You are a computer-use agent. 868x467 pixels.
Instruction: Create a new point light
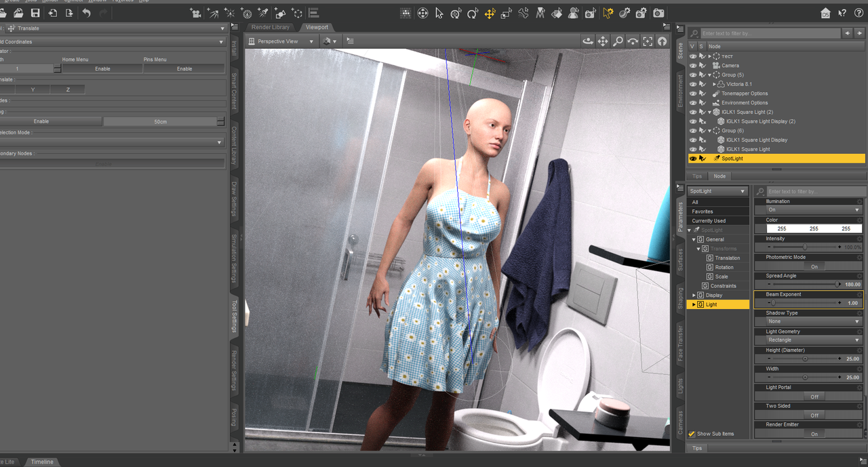pos(230,13)
